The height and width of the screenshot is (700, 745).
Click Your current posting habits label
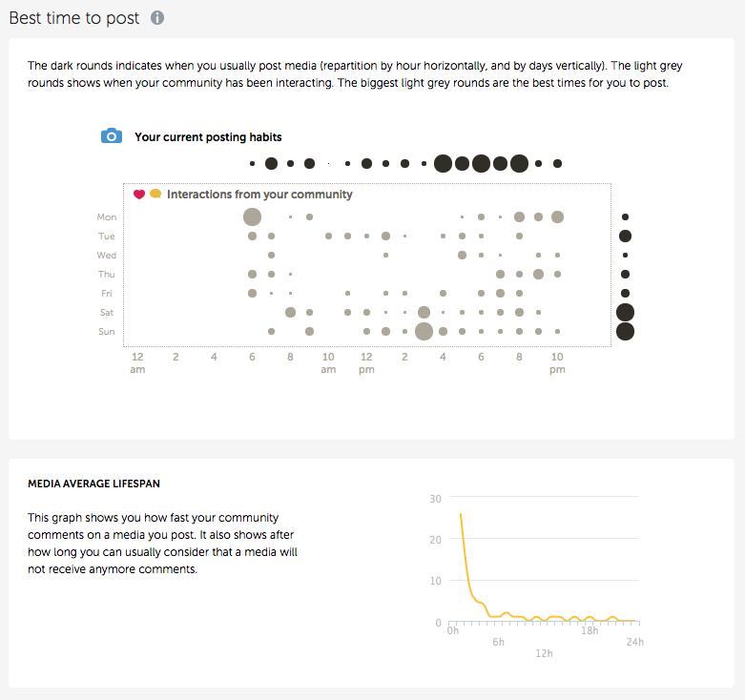pos(208,137)
